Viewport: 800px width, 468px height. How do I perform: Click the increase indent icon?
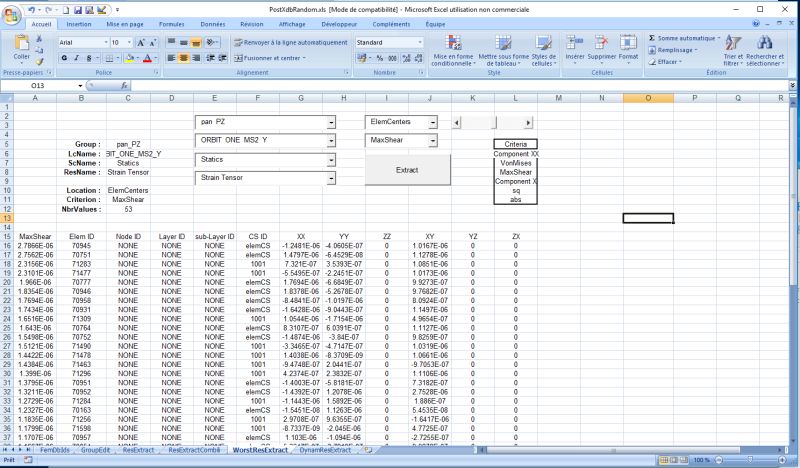[222, 58]
